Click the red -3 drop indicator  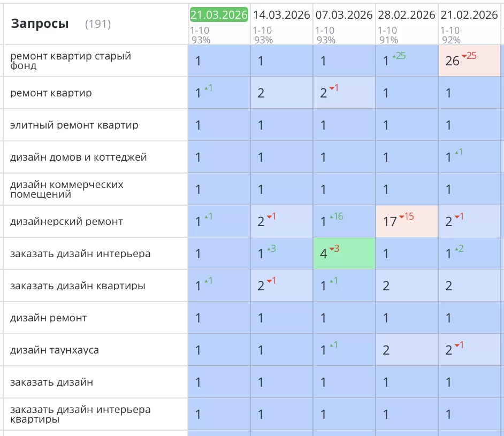(334, 249)
